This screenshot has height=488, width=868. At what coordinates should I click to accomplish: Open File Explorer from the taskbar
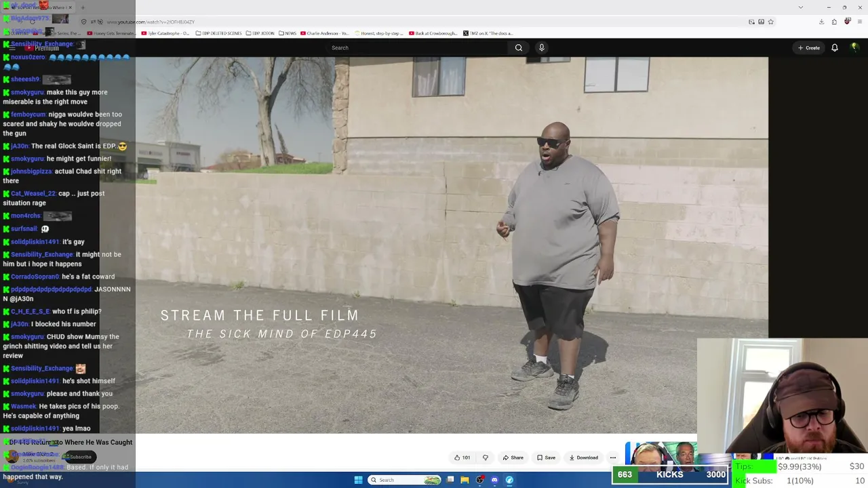(465, 480)
